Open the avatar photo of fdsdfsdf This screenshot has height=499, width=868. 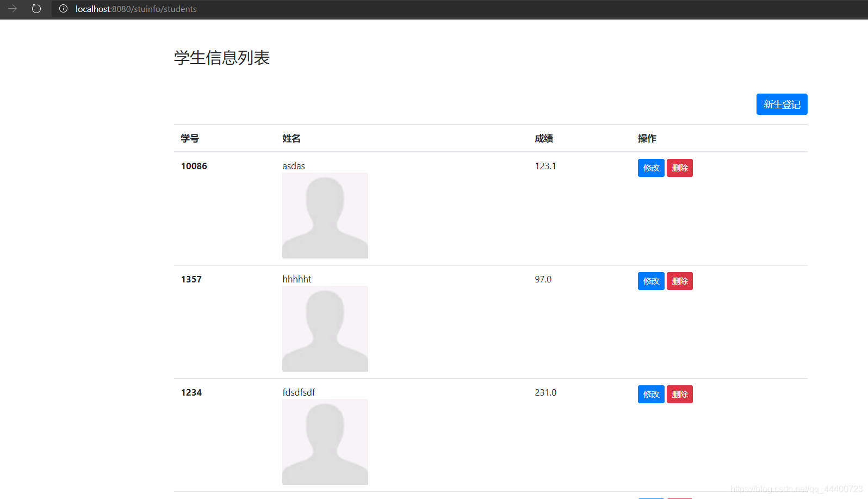pos(325,442)
